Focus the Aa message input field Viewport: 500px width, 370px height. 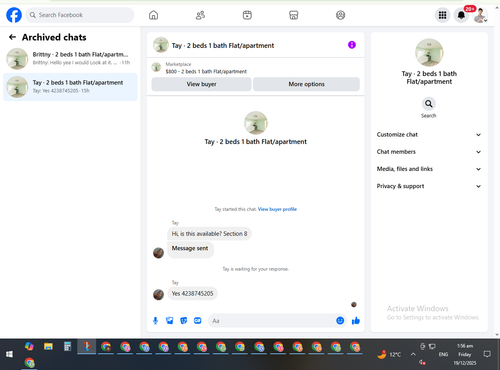pos(272,321)
